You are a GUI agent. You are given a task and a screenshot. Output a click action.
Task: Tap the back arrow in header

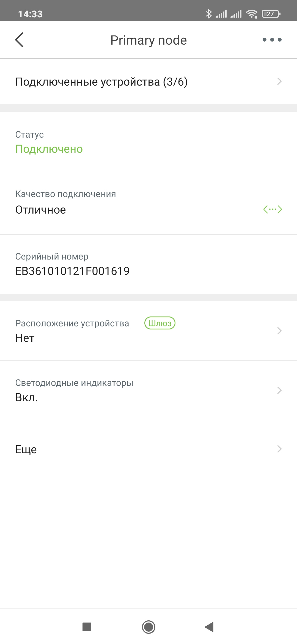coord(19,40)
